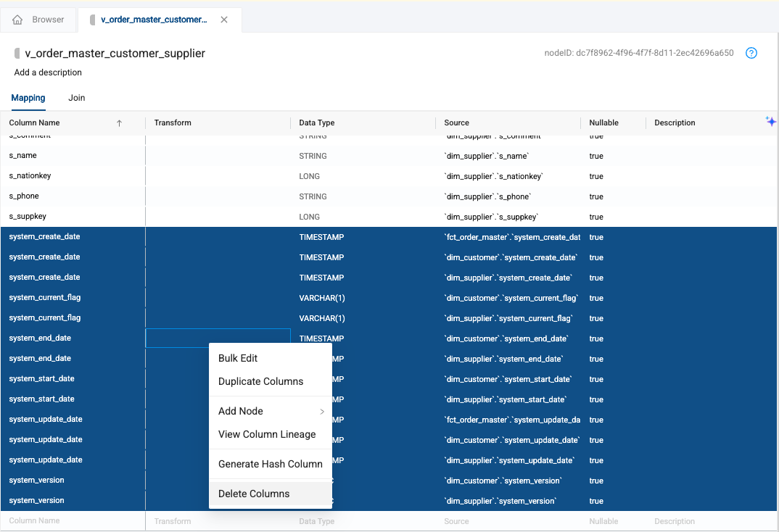The width and height of the screenshot is (779, 532).
Task: Select the s_nationkey column name
Action: (30, 175)
